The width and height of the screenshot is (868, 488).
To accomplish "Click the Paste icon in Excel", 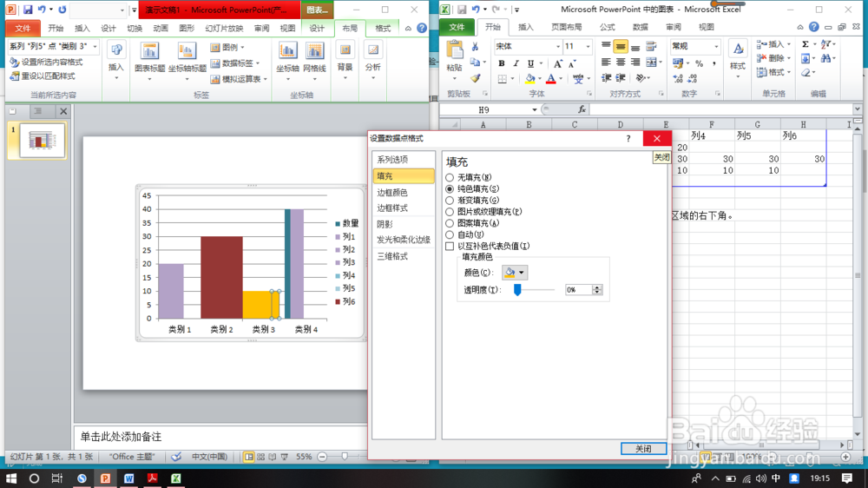I will tap(455, 49).
